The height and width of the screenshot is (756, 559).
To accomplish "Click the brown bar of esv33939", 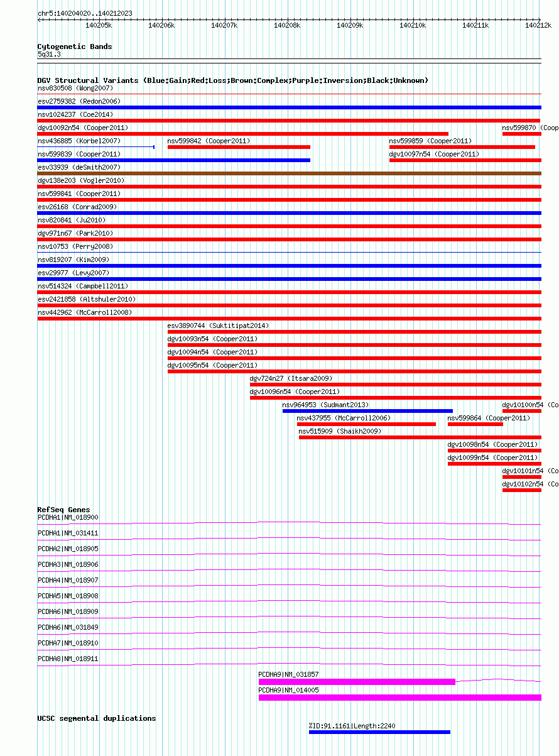I will coord(290,173).
